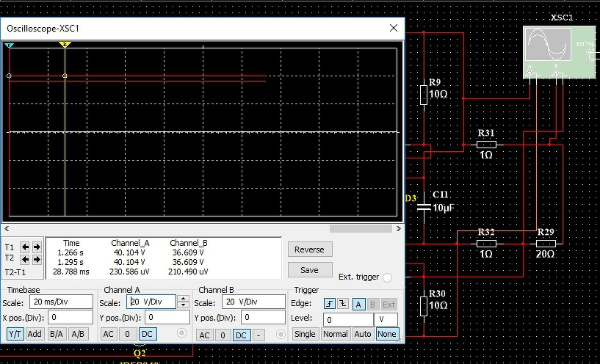The width and height of the screenshot is (600, 364).
Task: Click the Channel A Y pos. field
Action: point(167,317)
